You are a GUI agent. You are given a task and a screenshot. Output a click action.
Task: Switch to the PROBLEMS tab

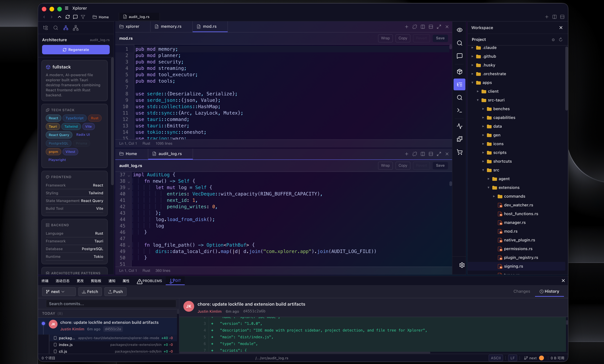pos(150,281)
